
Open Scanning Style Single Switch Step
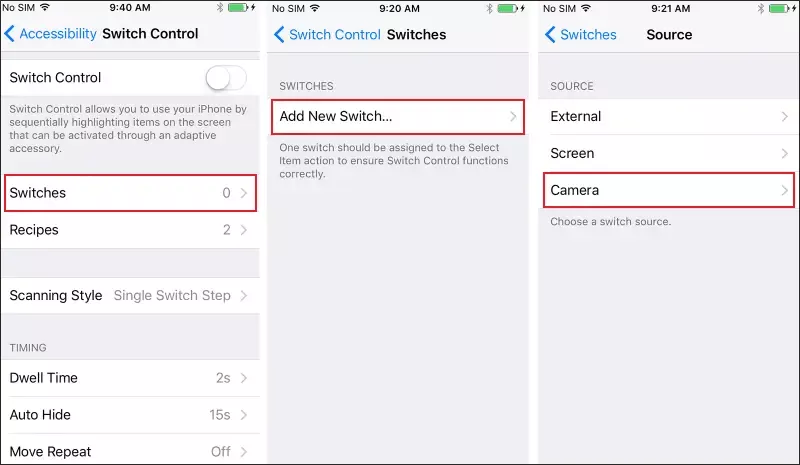(x=130, y=296)
